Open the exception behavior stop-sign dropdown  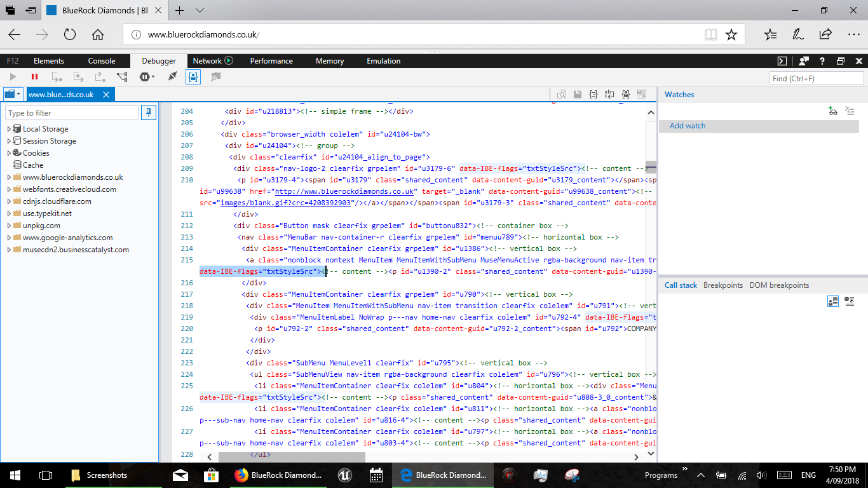click(147, 76)
